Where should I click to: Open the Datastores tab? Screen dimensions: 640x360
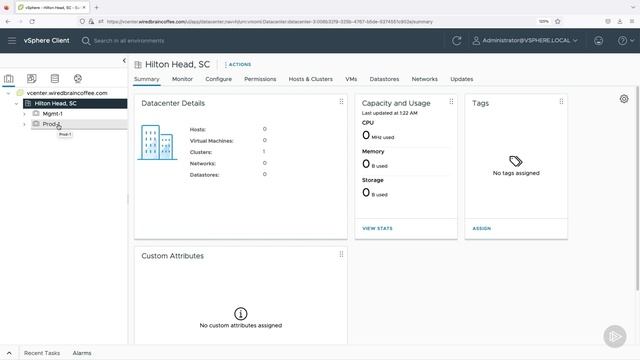384,79
